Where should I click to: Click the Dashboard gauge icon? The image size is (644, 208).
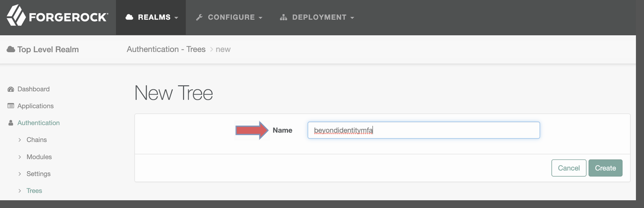pyautogui.click(x=11, y=89)
